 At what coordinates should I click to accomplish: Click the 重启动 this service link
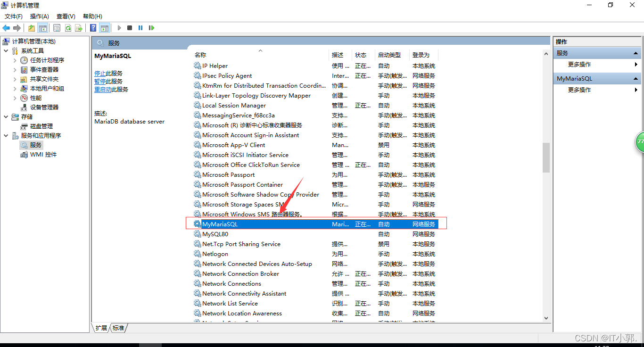point(103,90)
